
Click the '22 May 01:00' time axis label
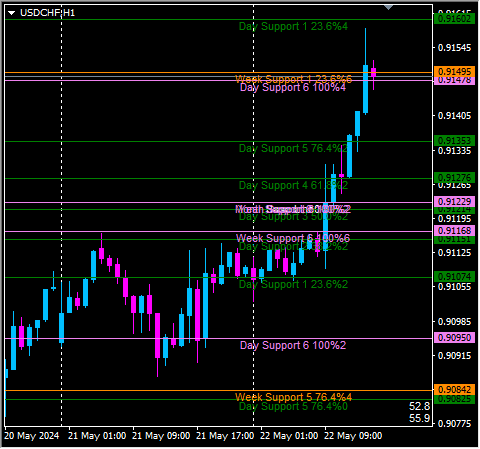click(289, 436)
